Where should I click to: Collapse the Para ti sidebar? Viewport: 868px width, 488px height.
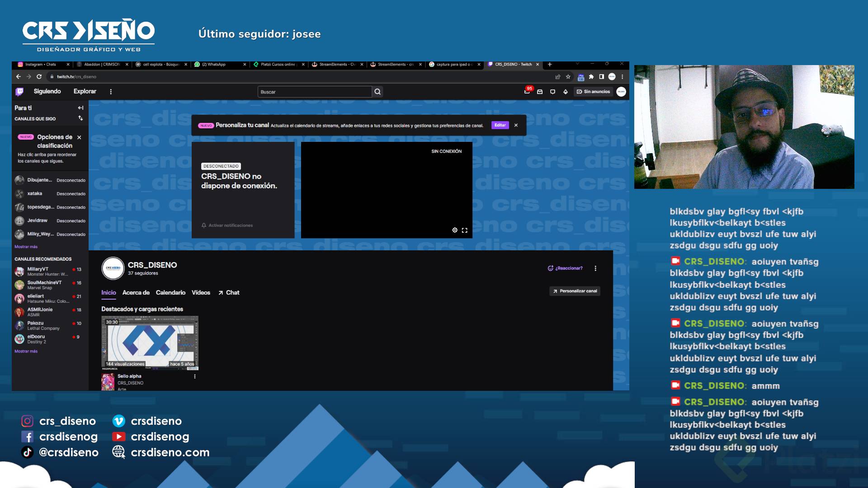[x=80, y=108]
